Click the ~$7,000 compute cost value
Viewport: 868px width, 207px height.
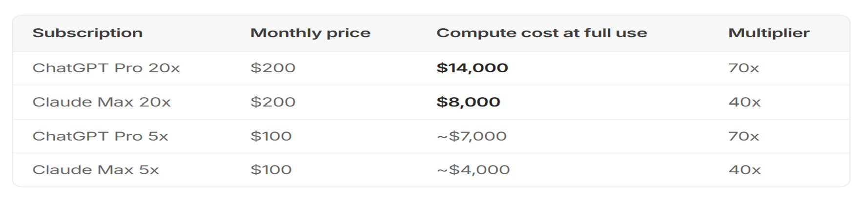click(x=472, y=136)
